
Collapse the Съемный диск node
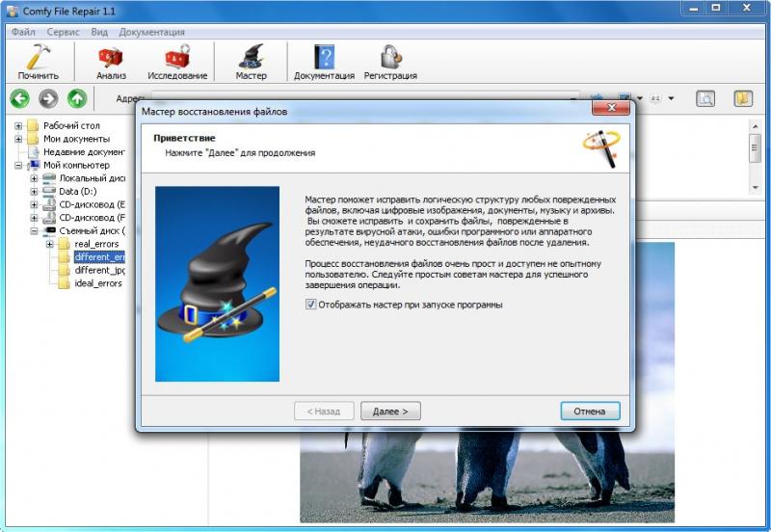(x=34, y=231)
